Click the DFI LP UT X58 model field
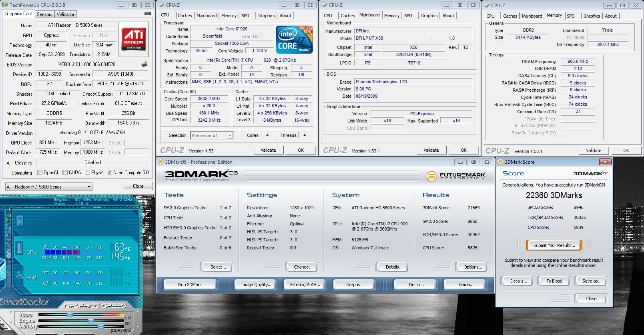This screenshot has height=335, width=644. pyautogui.click(x=392, y=38)
